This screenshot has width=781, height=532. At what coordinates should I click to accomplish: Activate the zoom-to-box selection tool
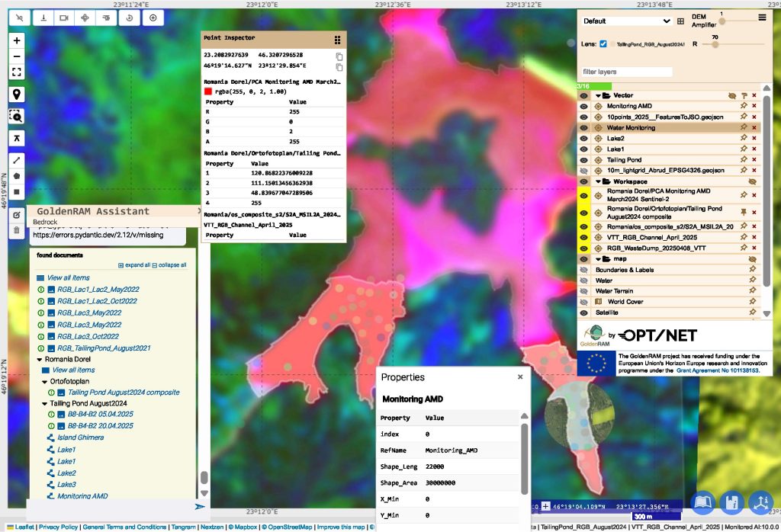click(x=17, y=116)
